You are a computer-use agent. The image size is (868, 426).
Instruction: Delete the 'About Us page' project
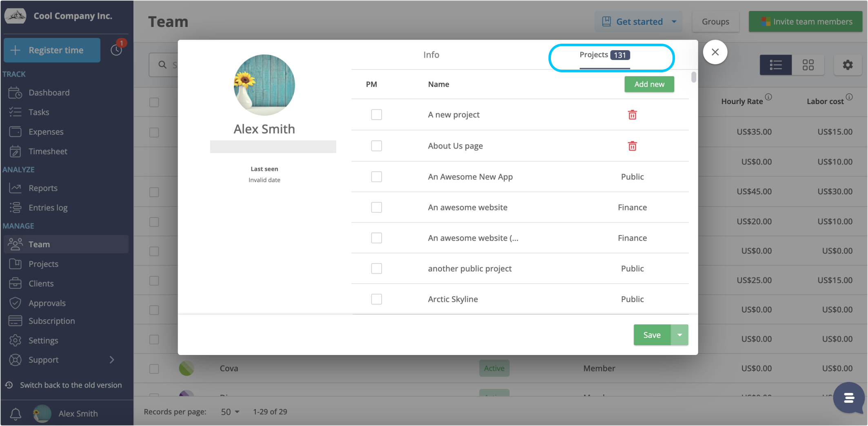(632, 146)
